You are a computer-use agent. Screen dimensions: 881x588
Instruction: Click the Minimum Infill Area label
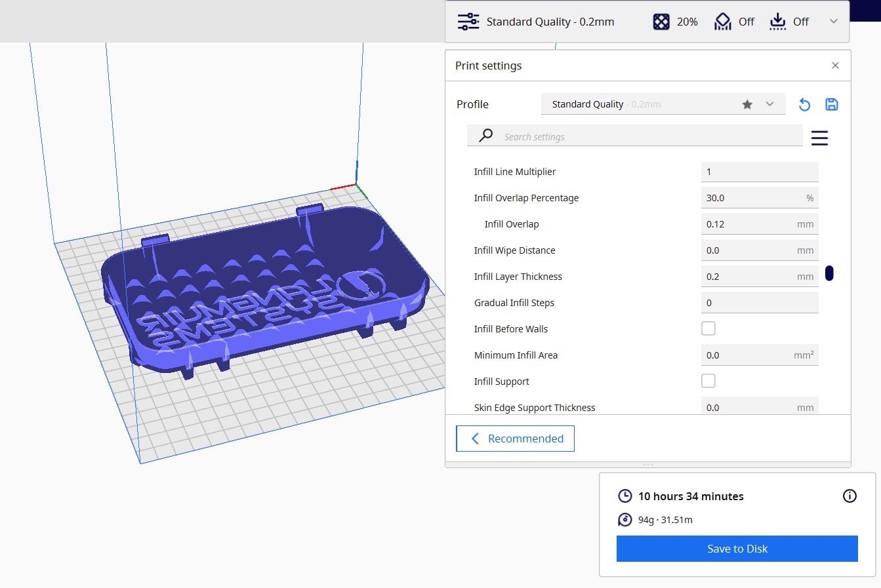pos(516,355)
